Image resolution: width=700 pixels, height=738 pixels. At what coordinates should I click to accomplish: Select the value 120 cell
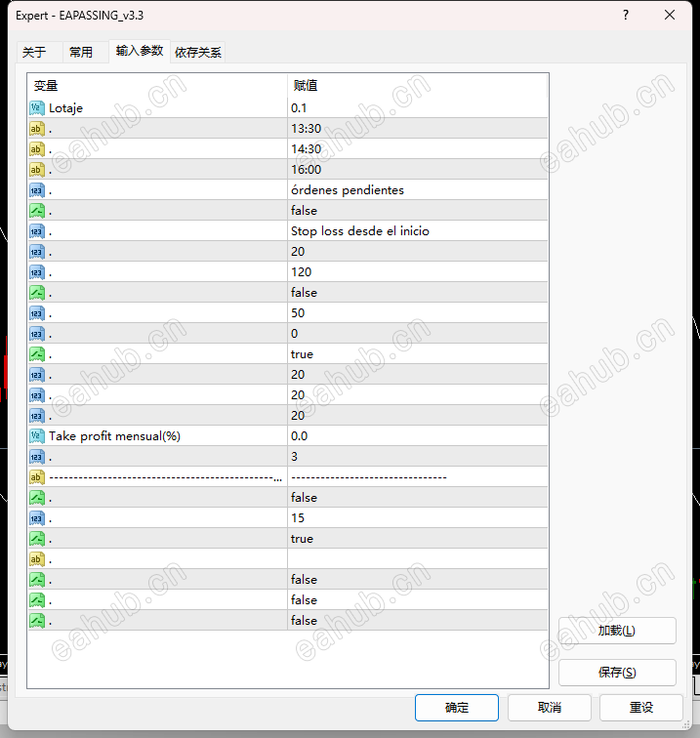[x=418, y=272]
